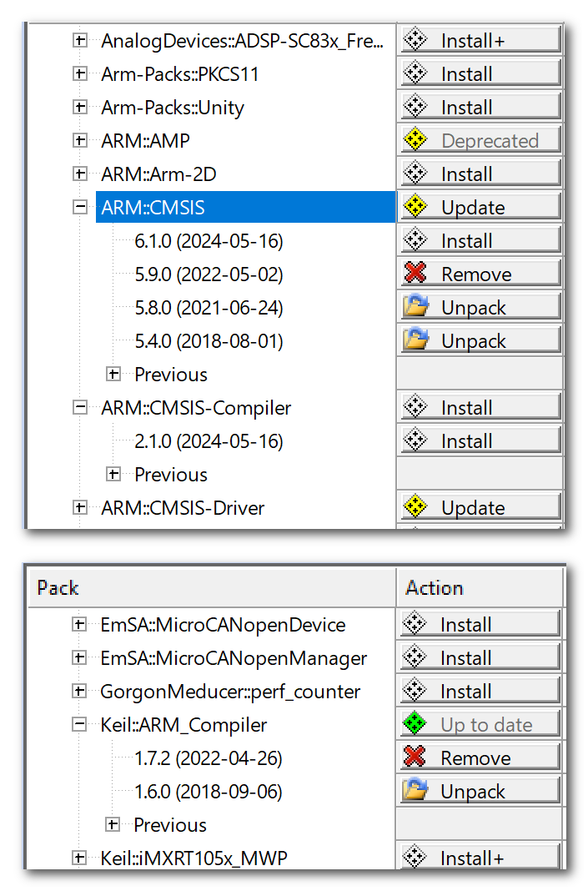This screenshot has width=588, height=891.
Task: Install CMSIS-Compiler version 2.1.0
Action: coord(480,441)
